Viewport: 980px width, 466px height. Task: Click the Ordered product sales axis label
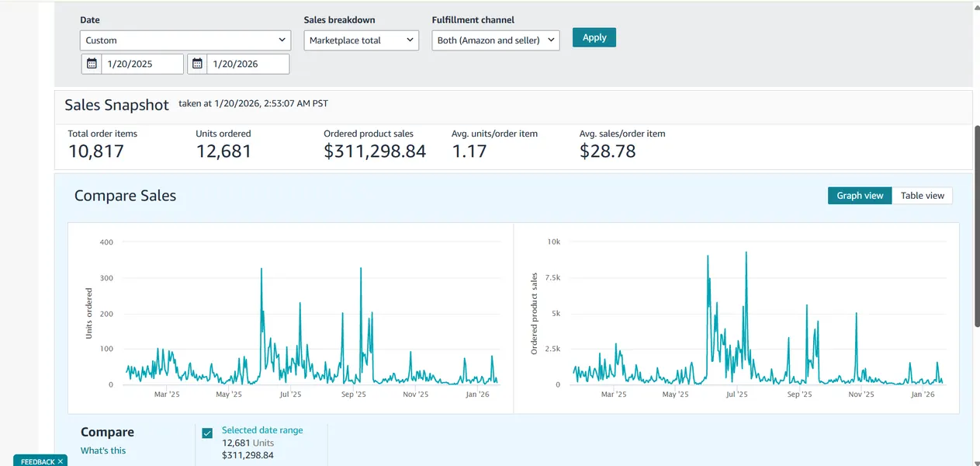click(x=534, y=314)
